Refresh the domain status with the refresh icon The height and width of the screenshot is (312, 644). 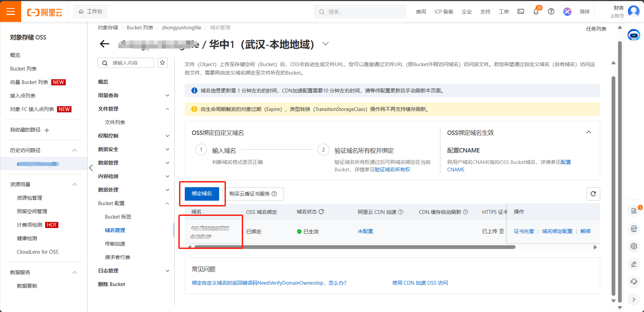[321, 211]
